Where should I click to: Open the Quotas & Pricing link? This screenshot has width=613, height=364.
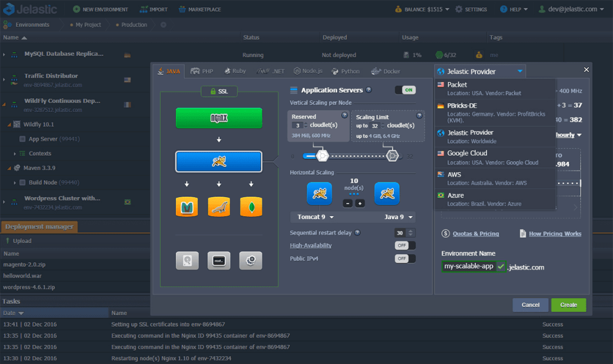(476, 234)
